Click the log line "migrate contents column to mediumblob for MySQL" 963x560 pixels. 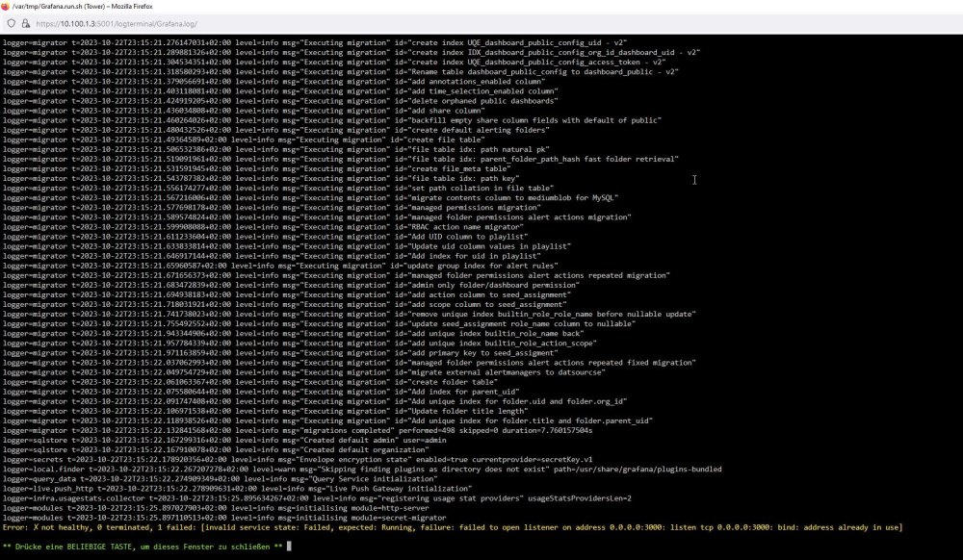(x=310, y=198)
